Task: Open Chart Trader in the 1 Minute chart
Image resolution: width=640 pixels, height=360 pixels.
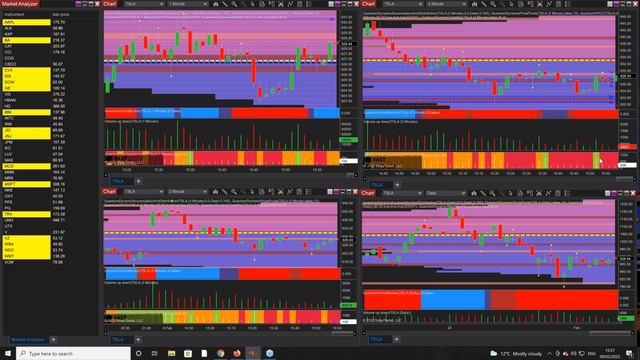Action: coord(271,4)
